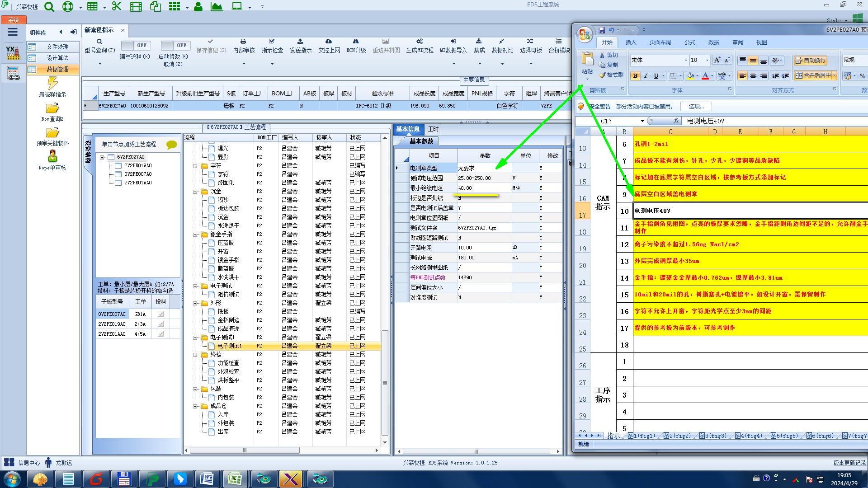Click the 发送指示 upload icon
868x488 pixels.
[300, 42]
